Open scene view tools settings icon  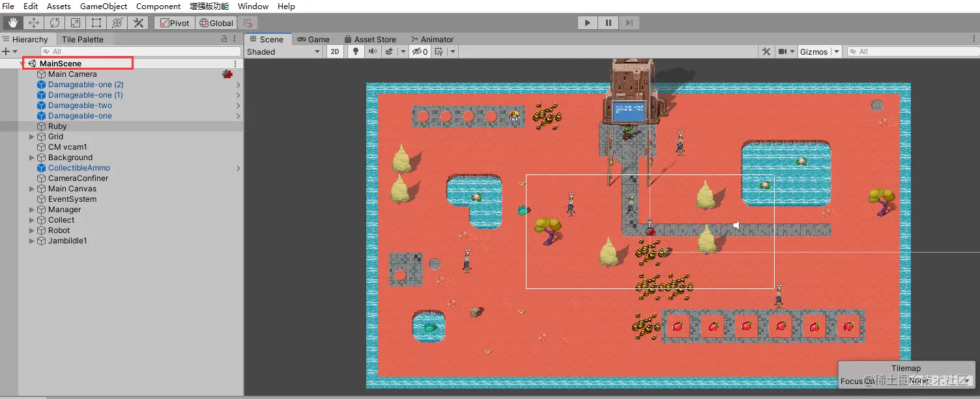(766, 51)
